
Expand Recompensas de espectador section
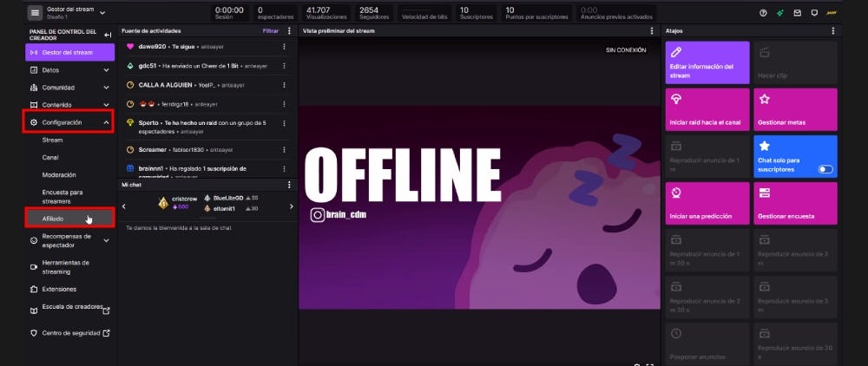pyautogui.click(x=106, y=240)
